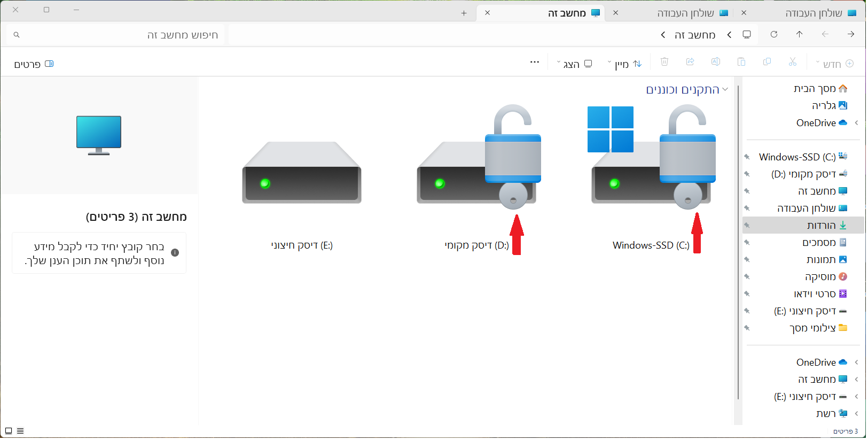Click the מחשב זה breadcrumb in the address bar
Image resolution: width=868 pixels, height=440 pixels.
pyautogui.click(x=694, y=35)
